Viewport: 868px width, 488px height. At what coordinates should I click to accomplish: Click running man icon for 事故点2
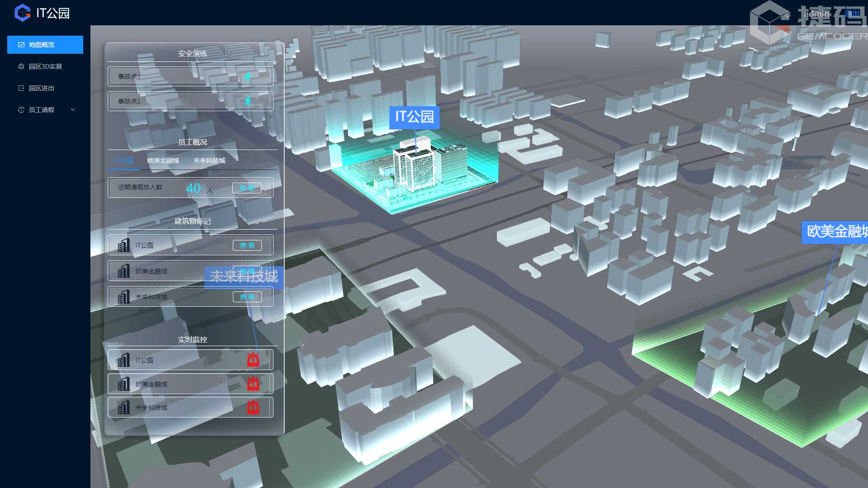247,101
